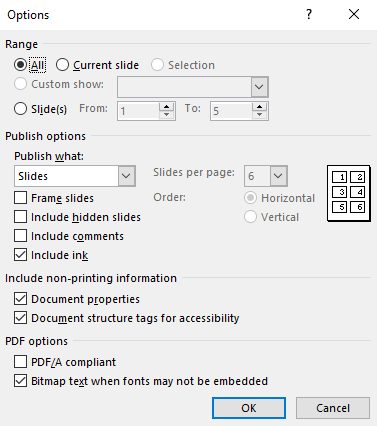Uncheck the Include ink option
This screenshot has height=426, width=377.
20,255
